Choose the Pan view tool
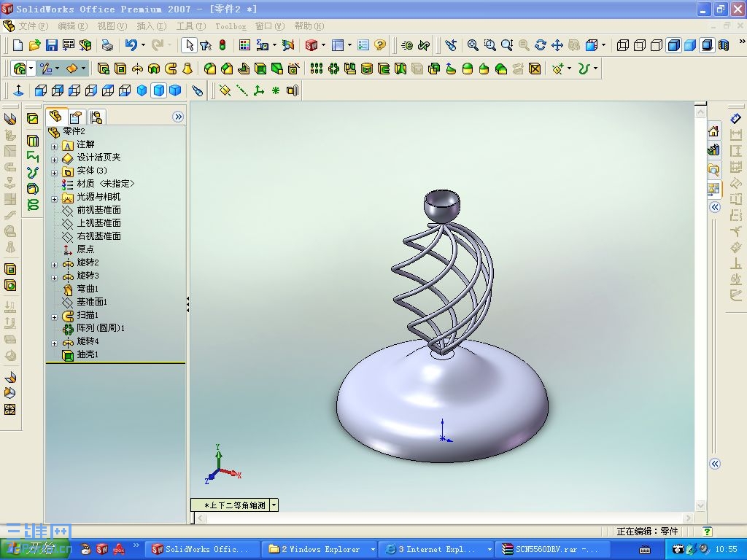Viewport: 747px width, 560px height. pos(557,45)
